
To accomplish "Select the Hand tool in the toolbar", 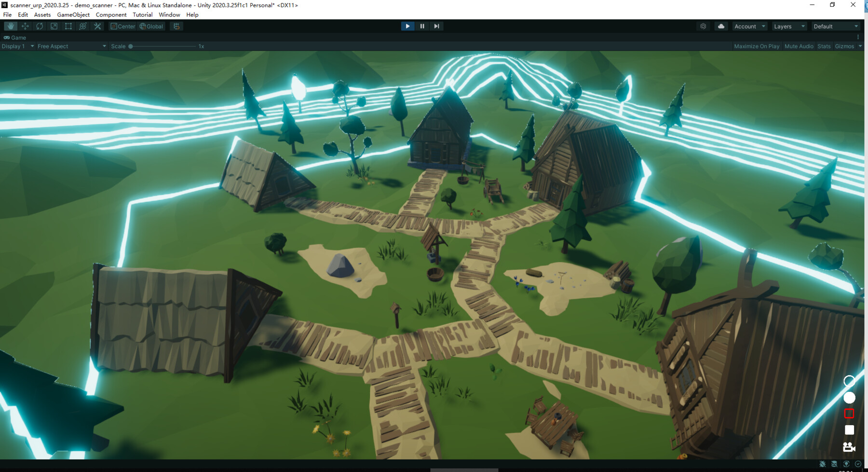I will tap(11, 26).
